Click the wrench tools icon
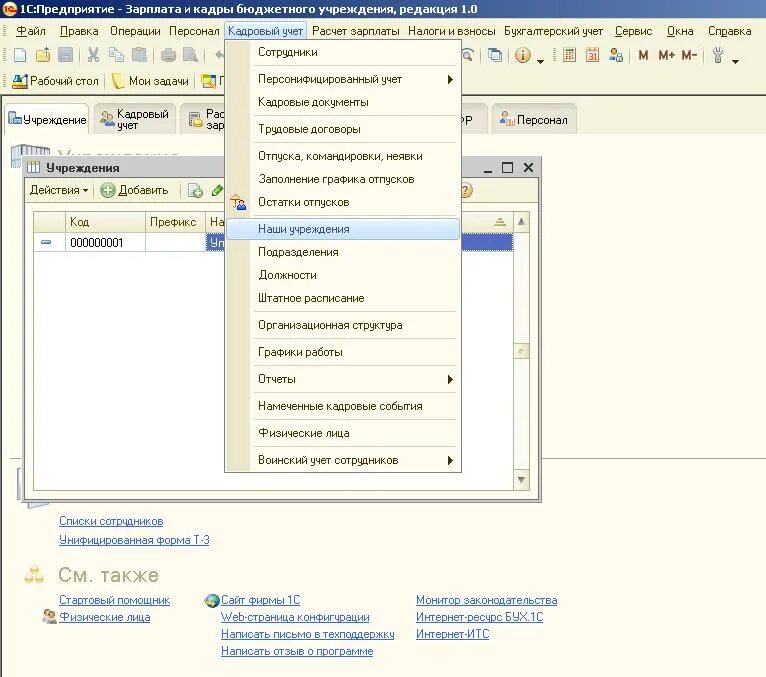The width and height of the screenshot is (766, 677). (718, 55)
